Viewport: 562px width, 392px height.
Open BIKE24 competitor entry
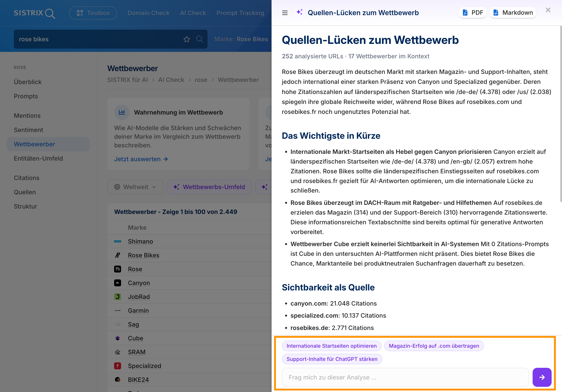pyautogui.click(x=138, y=380)
